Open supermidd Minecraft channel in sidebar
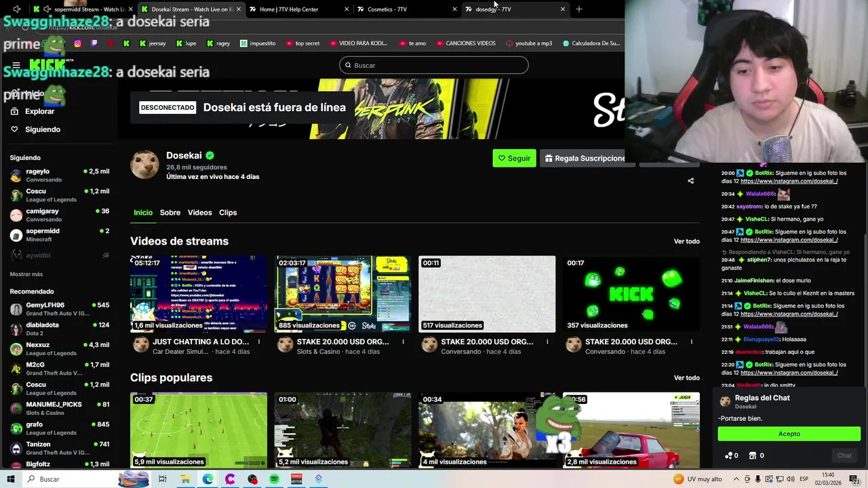The image size is (868, 488). pyautogui.click(x=59, y=235)
